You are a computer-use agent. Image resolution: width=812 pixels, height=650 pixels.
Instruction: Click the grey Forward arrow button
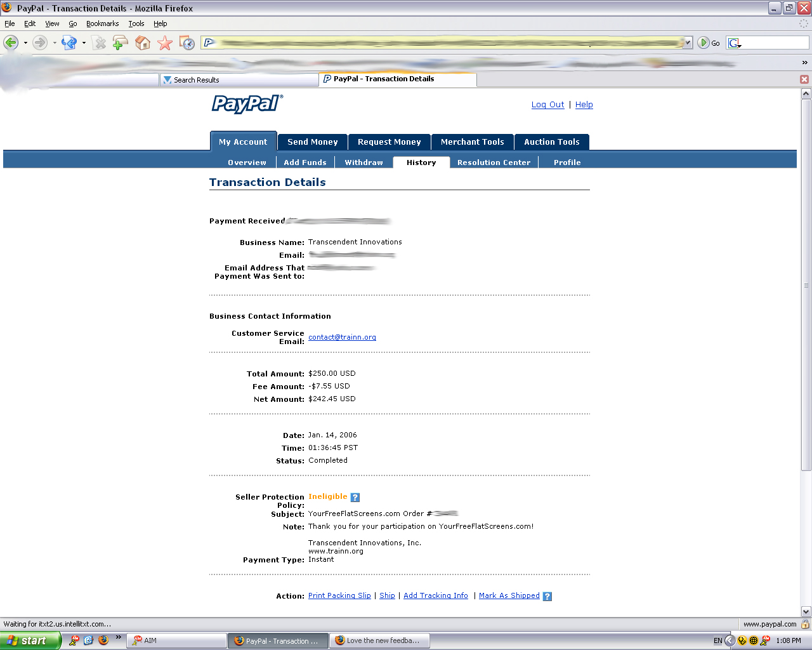[40, 43]
